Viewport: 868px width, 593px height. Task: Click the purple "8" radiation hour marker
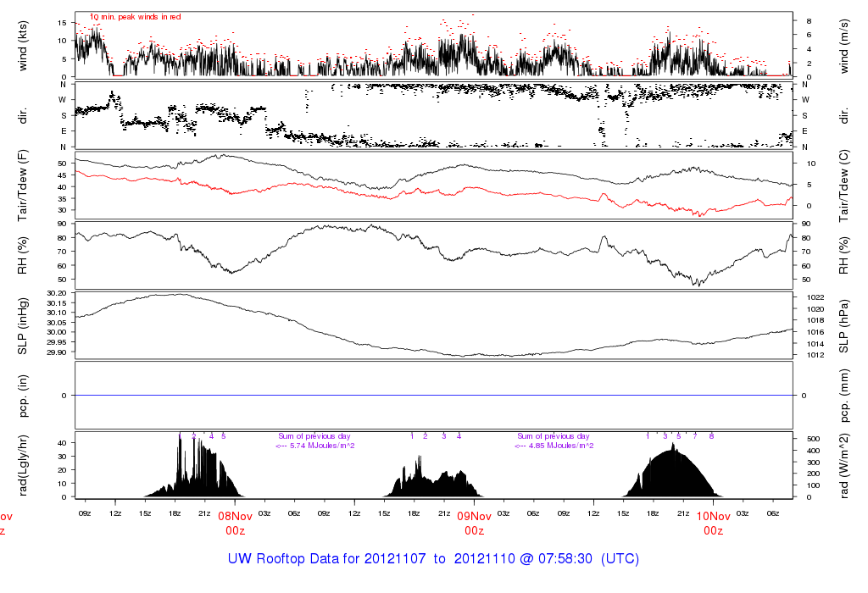click(711, 436)
